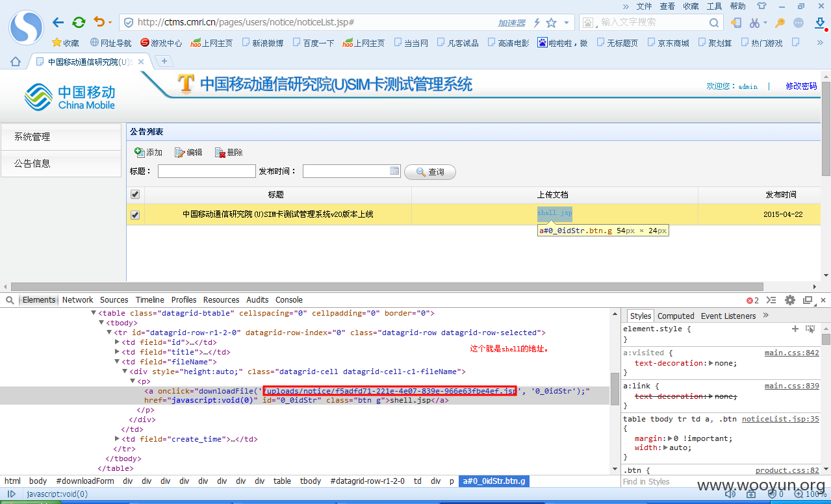The width and height of the screenshot is (831, 504).
Task: Reload the page with the green refresh icon
Action: 79,23
